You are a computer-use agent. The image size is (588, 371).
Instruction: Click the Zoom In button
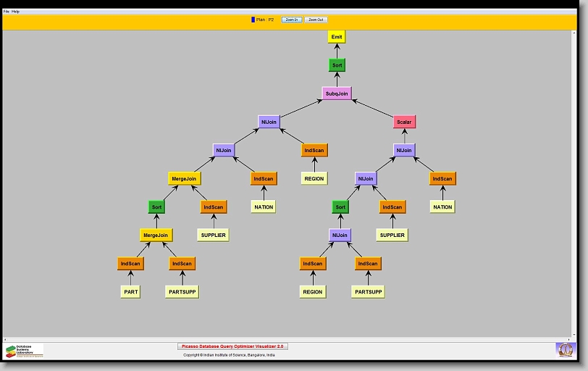(x=291, y=20)
